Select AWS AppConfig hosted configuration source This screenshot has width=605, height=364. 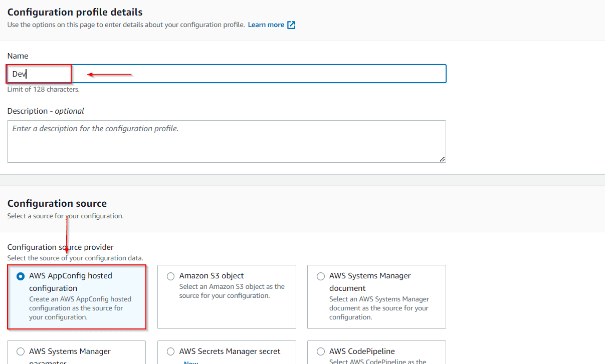point(20,275)
